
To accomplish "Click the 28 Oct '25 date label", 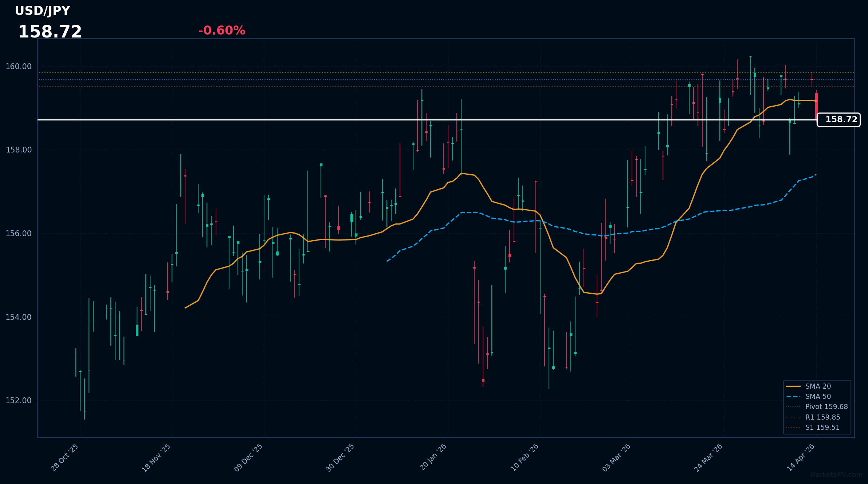I will click(64, 458).
